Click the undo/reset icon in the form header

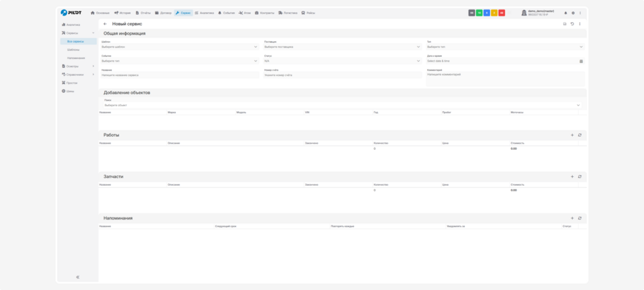coord(572,24)
